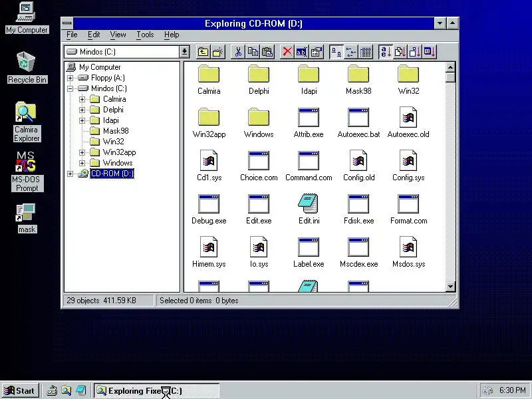Select the Format.com file icon
532x399 pixels.
[408, 209]
